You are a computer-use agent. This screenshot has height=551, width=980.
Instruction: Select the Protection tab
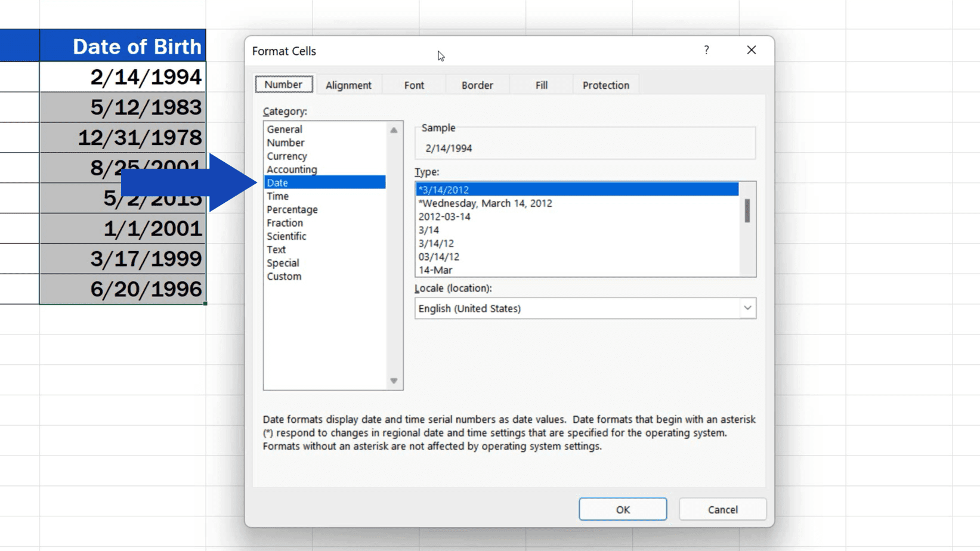(x=605, y=85)
